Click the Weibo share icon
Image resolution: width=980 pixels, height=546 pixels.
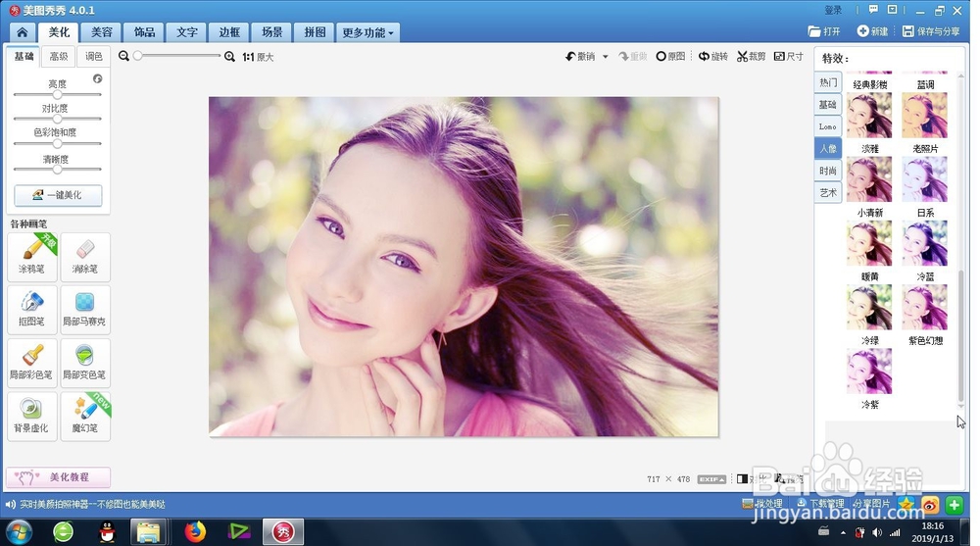tap(931, 504)
